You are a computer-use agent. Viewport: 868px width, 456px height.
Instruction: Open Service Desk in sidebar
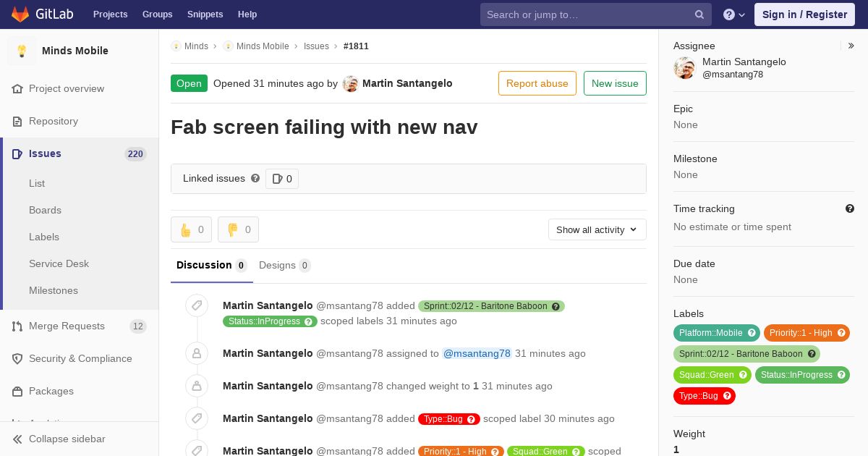[x=59, y=263]
